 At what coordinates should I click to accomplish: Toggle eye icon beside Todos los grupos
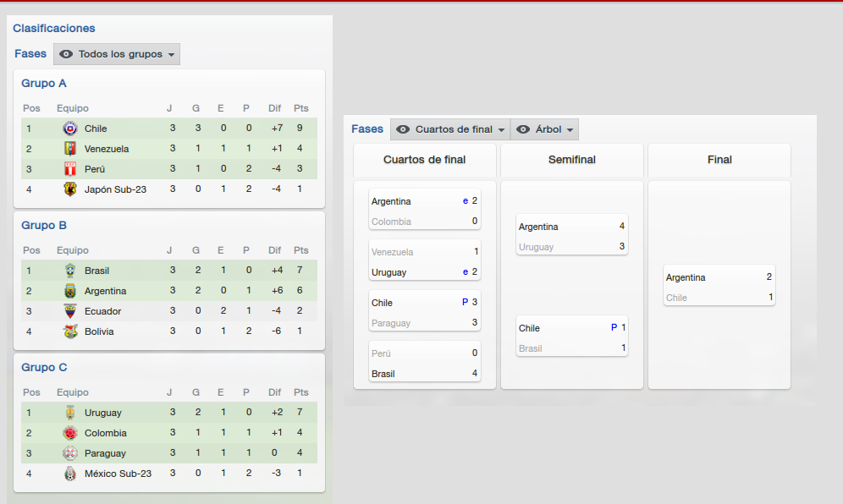pos(66,54)
